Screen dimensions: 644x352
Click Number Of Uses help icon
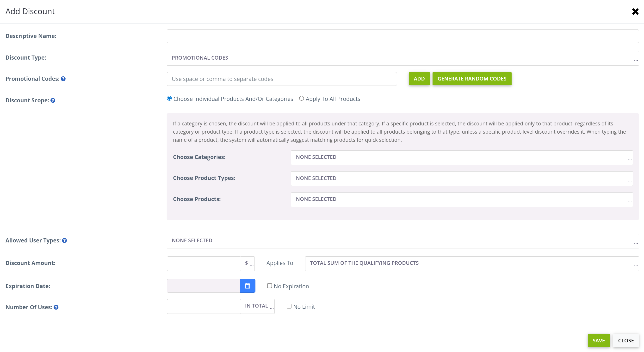click(56, 307)
